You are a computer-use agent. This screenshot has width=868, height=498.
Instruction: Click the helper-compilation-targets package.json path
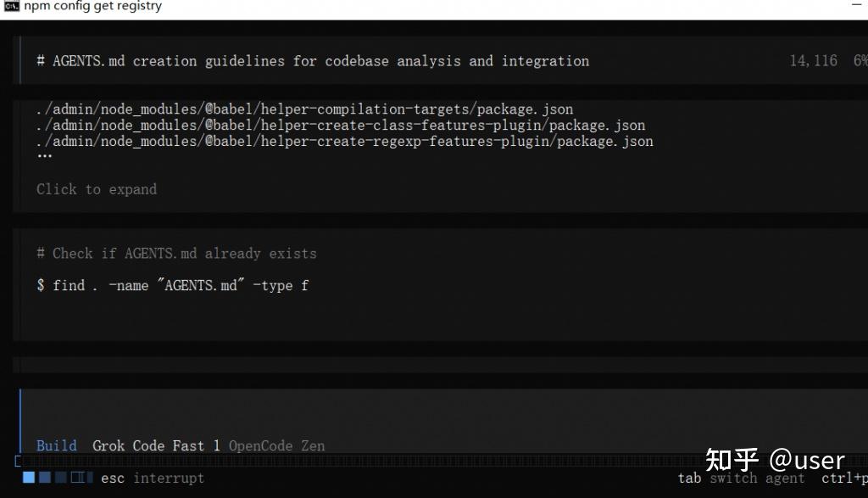click(304, 109)
